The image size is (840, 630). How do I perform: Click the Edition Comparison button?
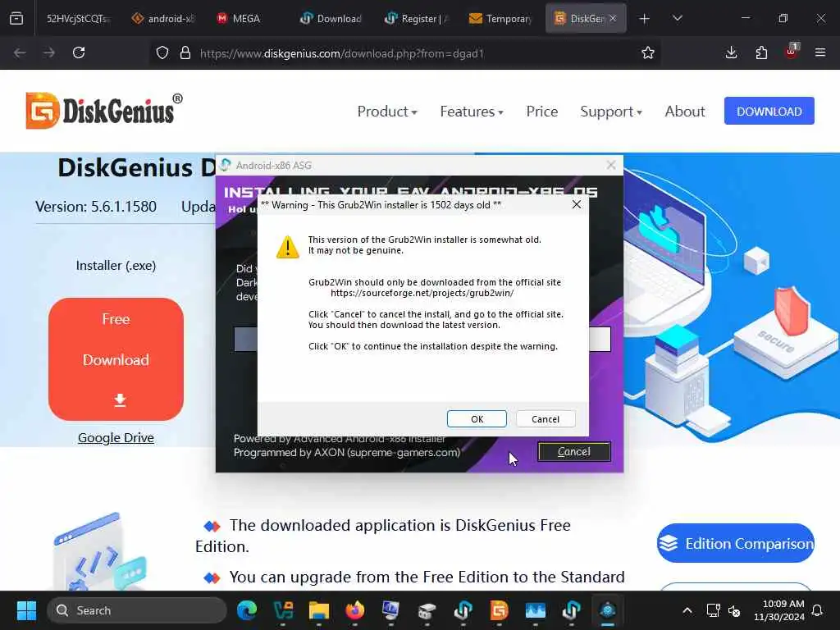tap(736, 543)
